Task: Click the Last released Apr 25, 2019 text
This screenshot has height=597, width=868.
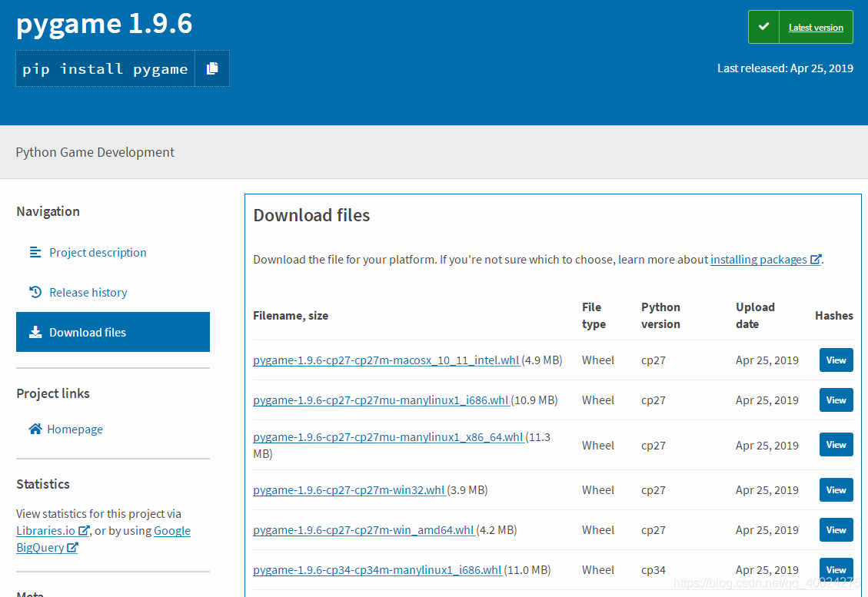Action: pyautogui.click(x=785, y=68)
